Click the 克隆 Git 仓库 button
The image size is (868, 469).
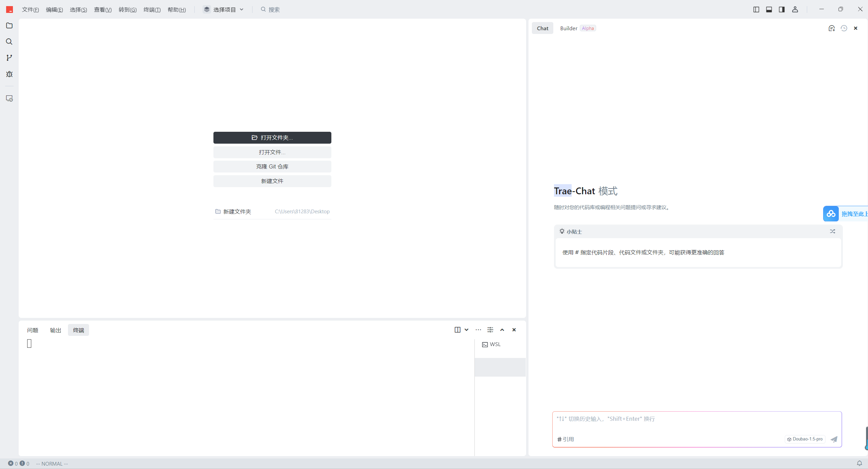[x=272, y=166]
